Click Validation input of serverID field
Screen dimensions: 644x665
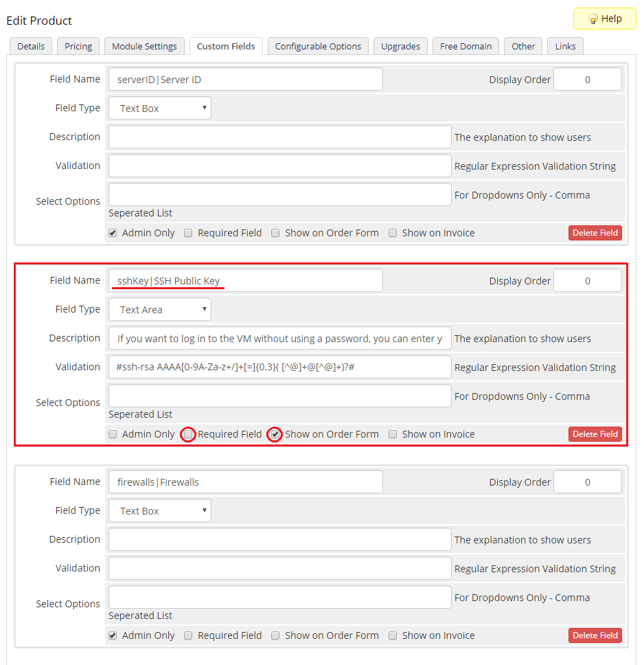(280, 166)
